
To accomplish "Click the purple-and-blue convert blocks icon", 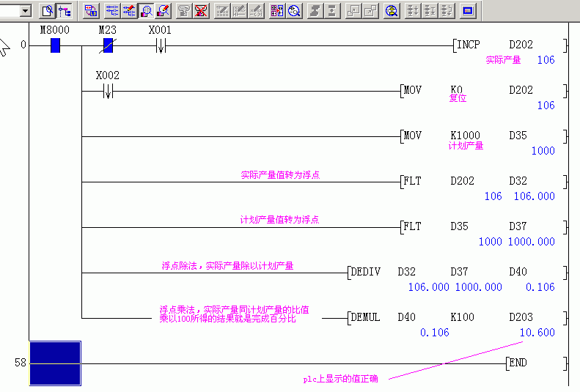I will point(277,11).
